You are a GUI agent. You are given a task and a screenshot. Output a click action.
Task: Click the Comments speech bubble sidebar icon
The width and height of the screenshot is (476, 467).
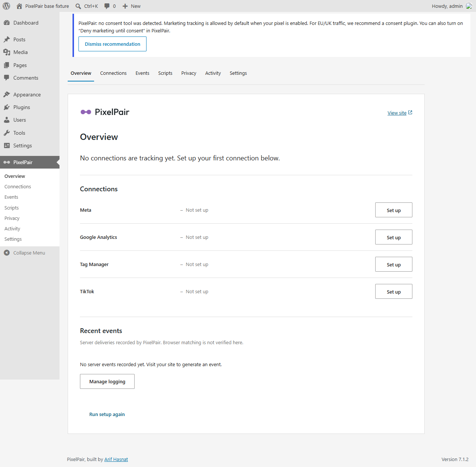point(7,78)
